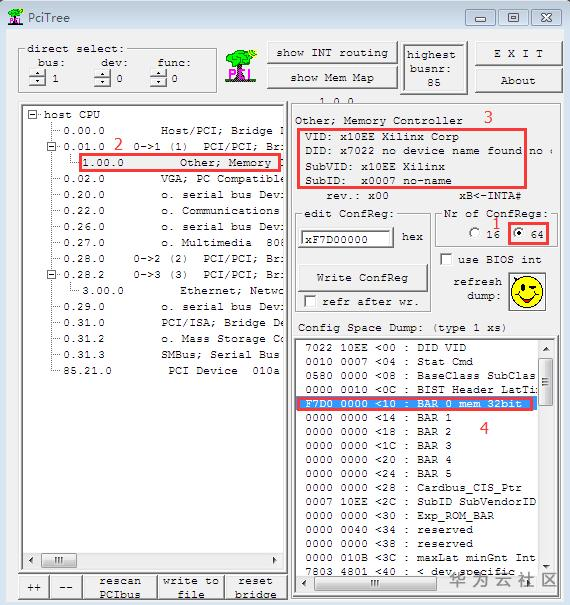The image size is (570, 605).
Task: Select the BAR 0 mem 32bit dump row
Action: (417, 404)
